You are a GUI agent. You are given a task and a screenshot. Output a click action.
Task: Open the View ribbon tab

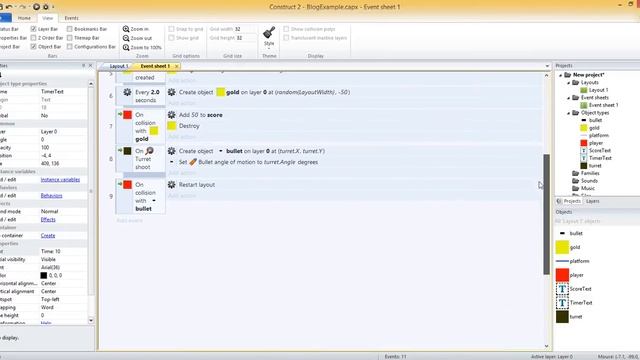pyautogui.click(x=47, y=18)
